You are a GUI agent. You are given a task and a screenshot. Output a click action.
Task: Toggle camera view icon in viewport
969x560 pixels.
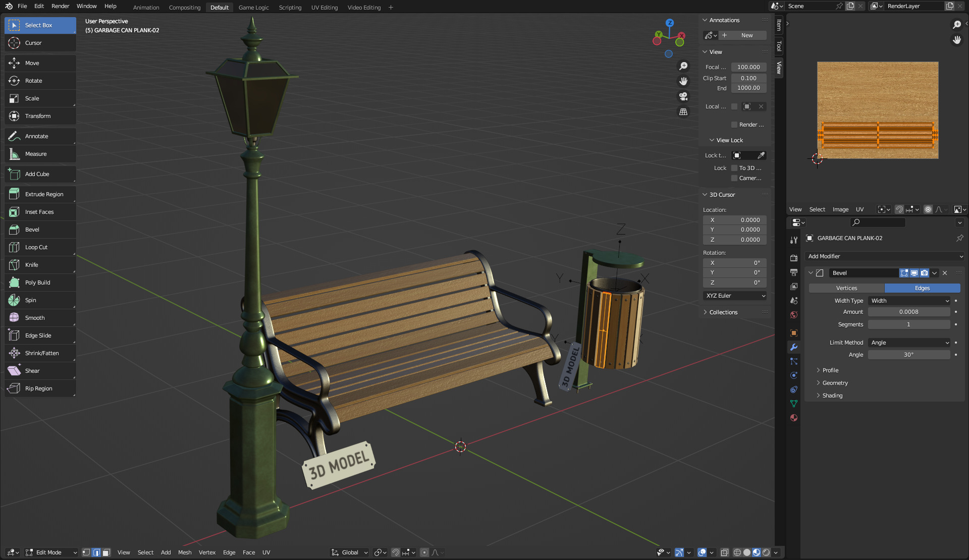click(x=683, y=96)
